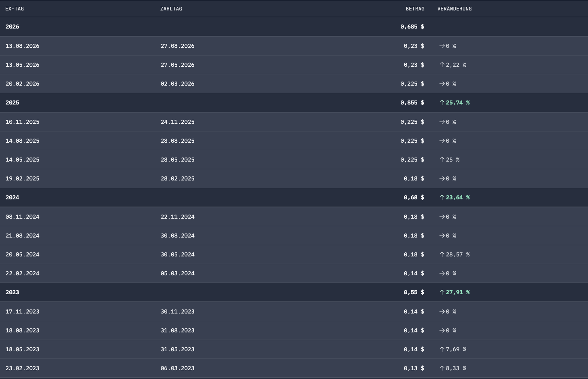588x379 pixels.
Task: Click the EX-TAG column header
Action: pos(14,9)
